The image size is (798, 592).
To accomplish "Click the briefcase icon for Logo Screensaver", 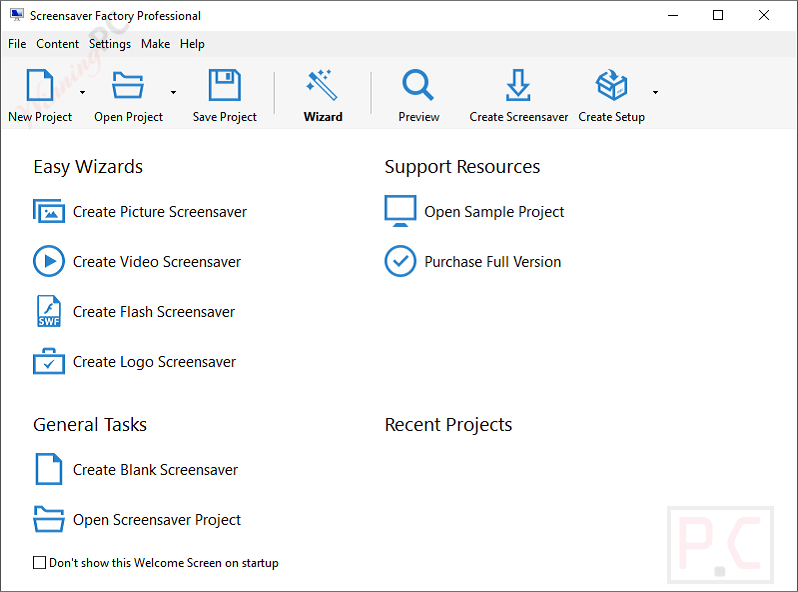I will pos(49,361).
